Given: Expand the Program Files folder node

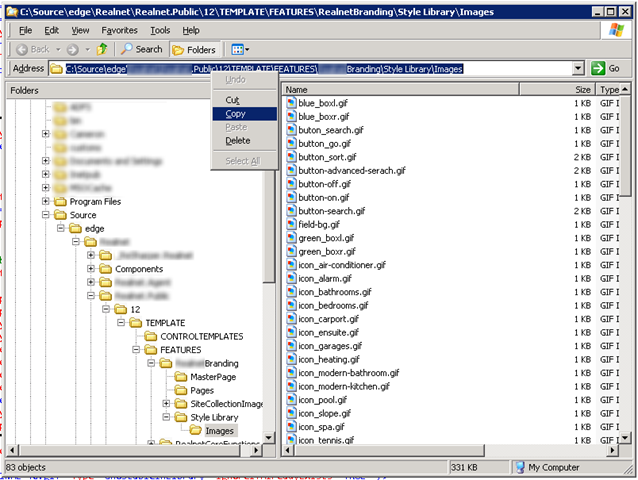Looking at the screenshot, I should [x=46, y=201].
